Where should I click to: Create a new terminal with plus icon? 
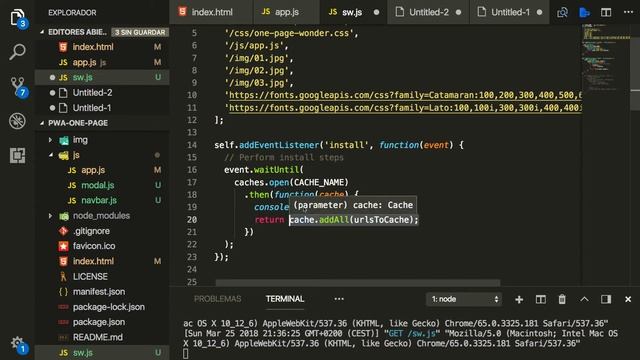coord(519,300)
